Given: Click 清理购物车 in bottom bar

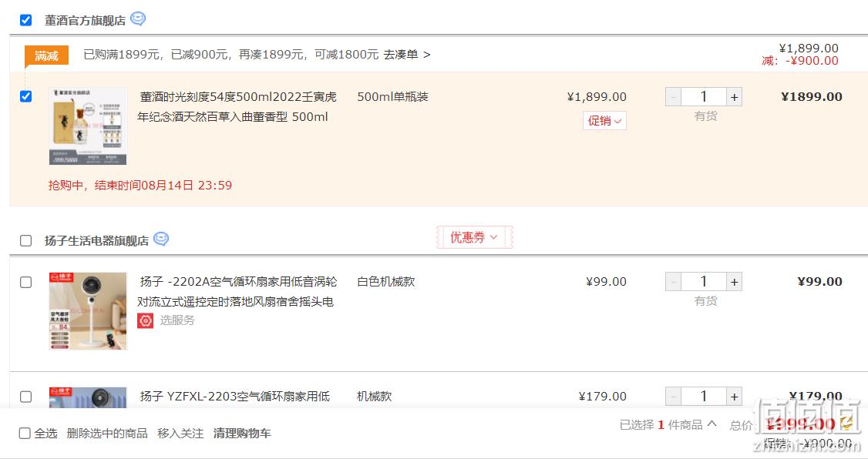Looking at the screenshot, I should click(x=242, y=433).
